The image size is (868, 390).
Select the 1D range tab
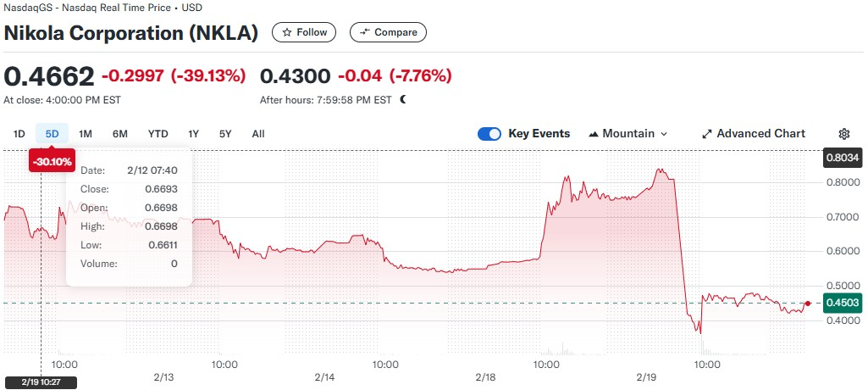(19, 133)
